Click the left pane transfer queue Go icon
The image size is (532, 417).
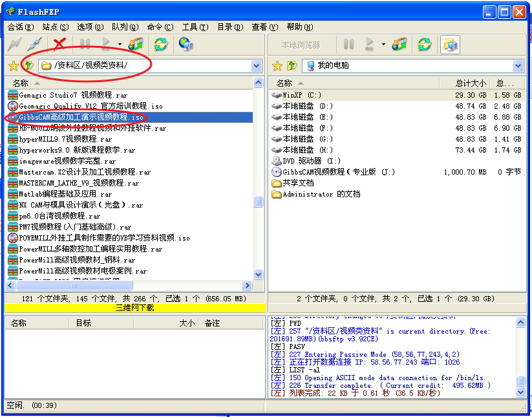[106, 44]
